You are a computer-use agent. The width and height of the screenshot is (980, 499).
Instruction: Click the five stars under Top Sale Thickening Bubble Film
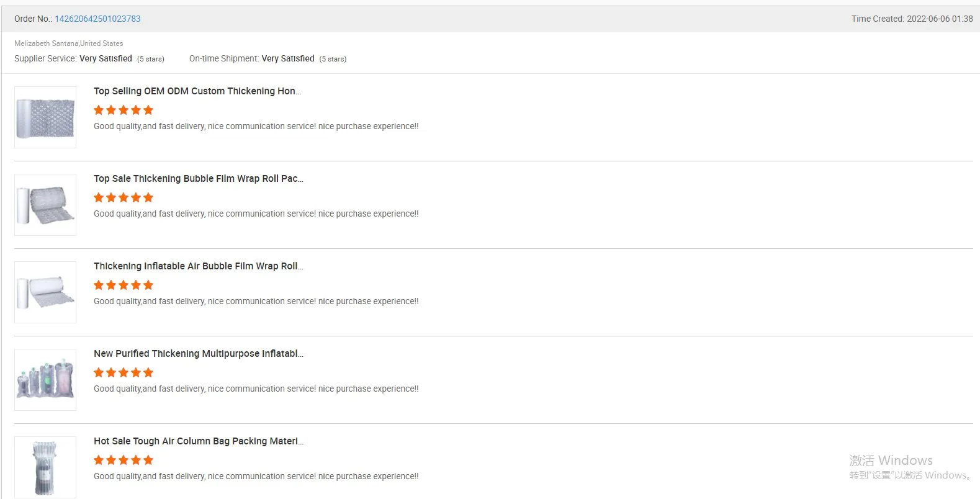(124, 198)
